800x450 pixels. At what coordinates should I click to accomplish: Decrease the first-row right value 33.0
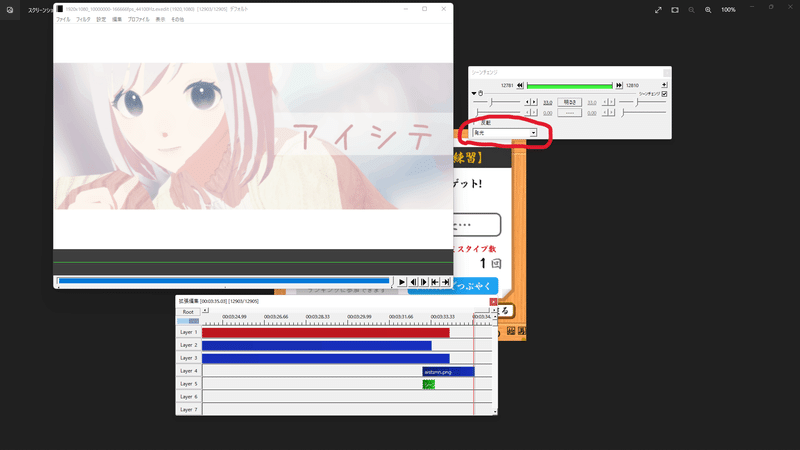[x=605, y=102]
